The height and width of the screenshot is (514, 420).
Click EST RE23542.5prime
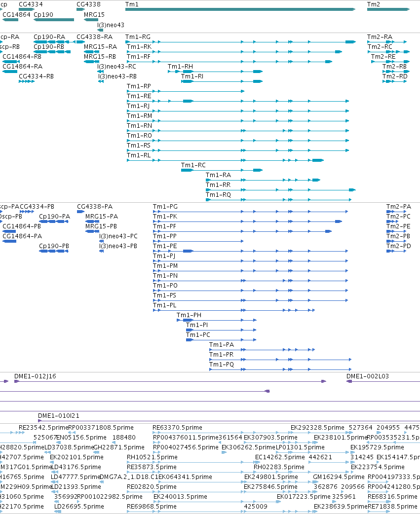[x=43, y=428]
